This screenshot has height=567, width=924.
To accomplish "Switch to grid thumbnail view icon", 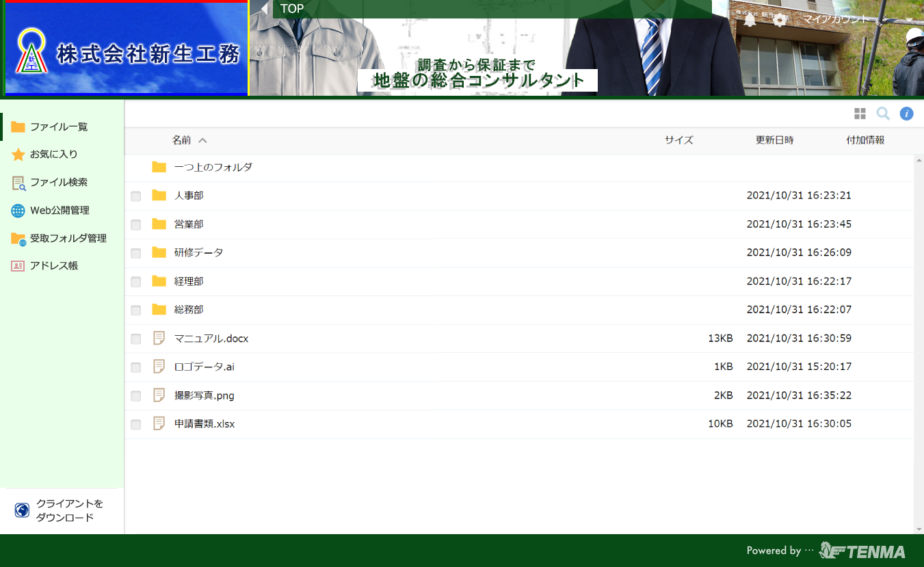I will pos(860,114).
